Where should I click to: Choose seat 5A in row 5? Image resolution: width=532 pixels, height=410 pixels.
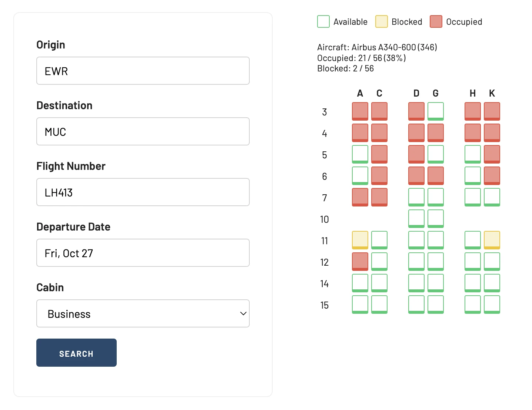pyautogui.click(x=360, y=154)
